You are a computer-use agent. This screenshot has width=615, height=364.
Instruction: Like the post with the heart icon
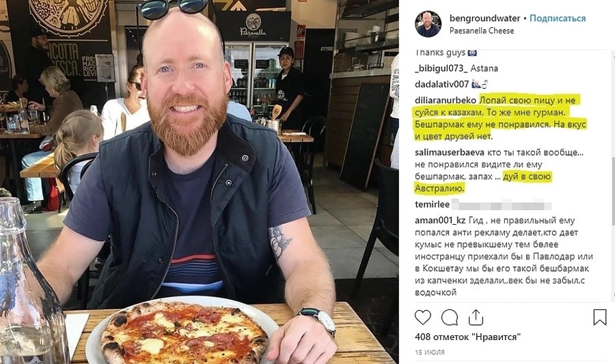click(x=423, y=318)
